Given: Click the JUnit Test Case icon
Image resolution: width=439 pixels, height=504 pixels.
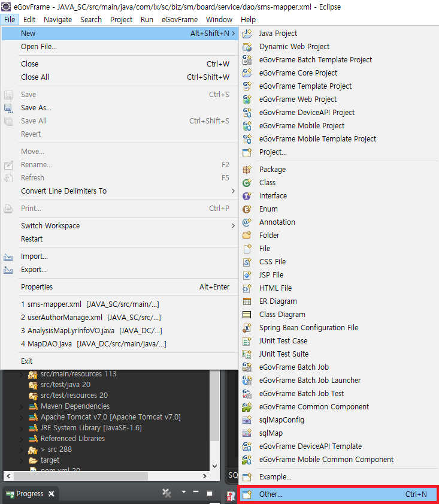Looking at the screenshot, I should pyautogui.click(x=247, y=341).
